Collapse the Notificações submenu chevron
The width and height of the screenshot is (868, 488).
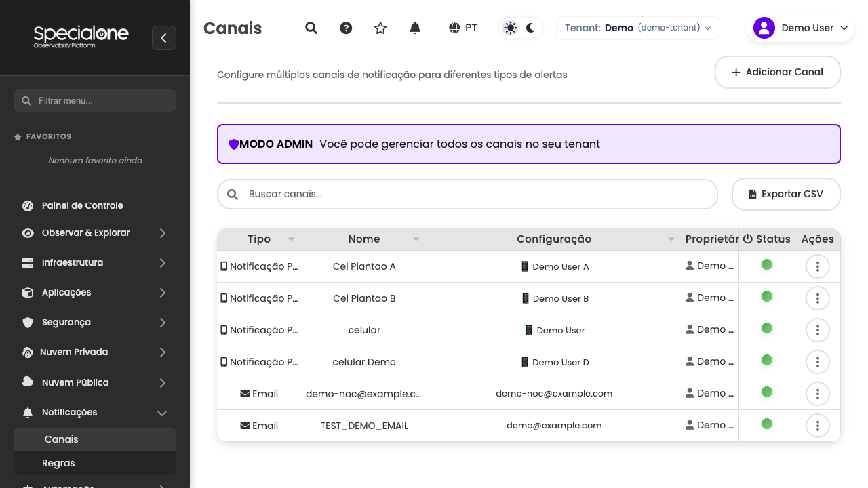163,413
